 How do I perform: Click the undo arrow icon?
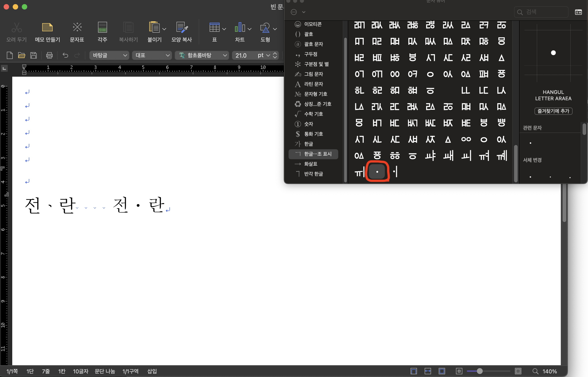[x=65, y=55]
